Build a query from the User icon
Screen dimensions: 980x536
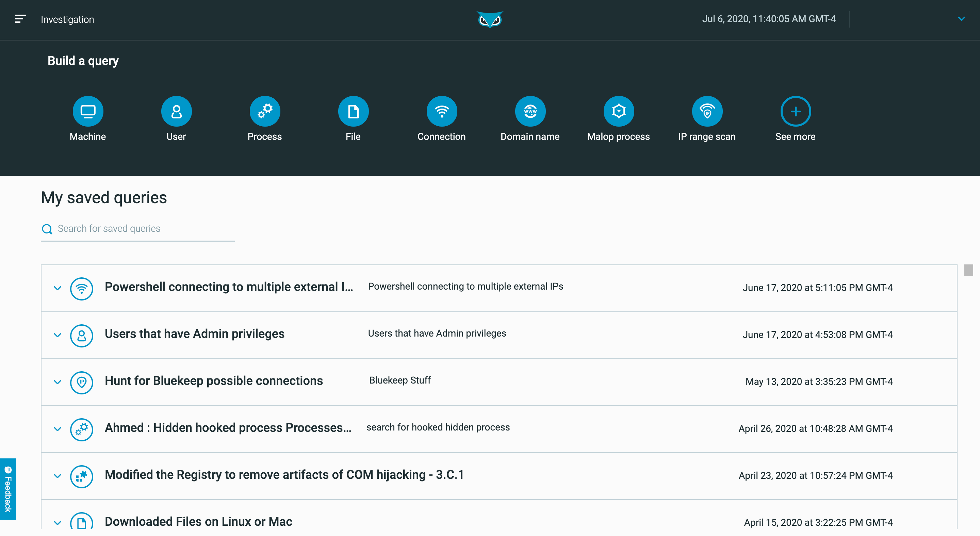176,111
